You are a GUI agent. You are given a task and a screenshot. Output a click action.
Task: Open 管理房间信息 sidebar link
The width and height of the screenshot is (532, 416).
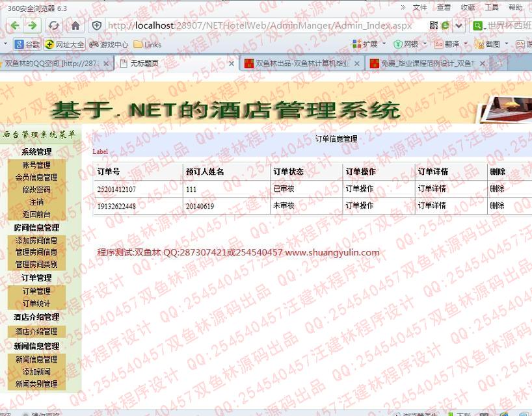point(36,252)
